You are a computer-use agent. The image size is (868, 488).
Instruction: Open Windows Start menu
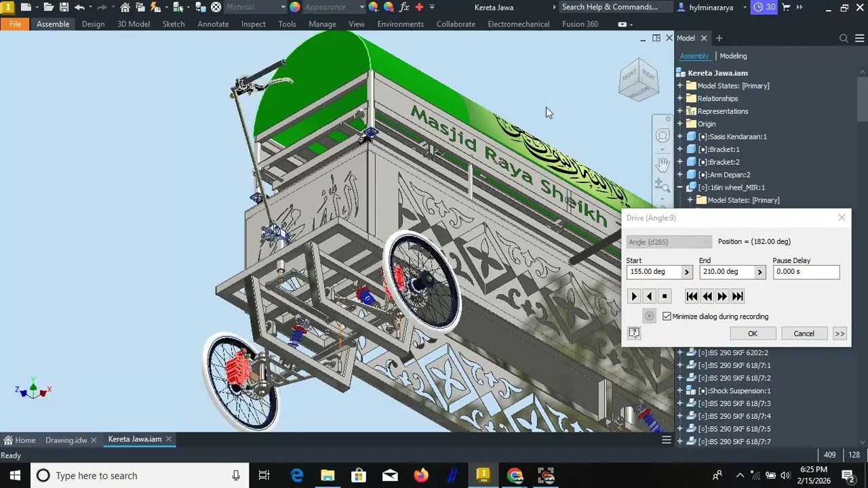tap(15, 476)
